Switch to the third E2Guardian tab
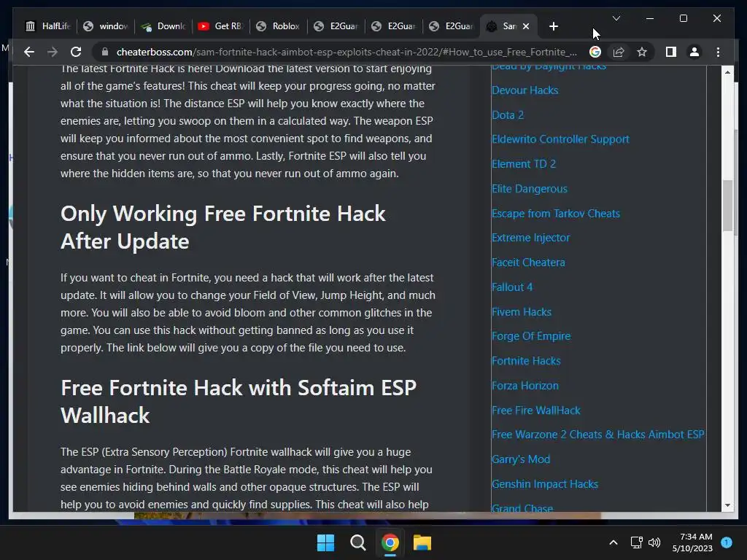The width and height of the screenshot is (747, 560). click(x=451, y=26)
